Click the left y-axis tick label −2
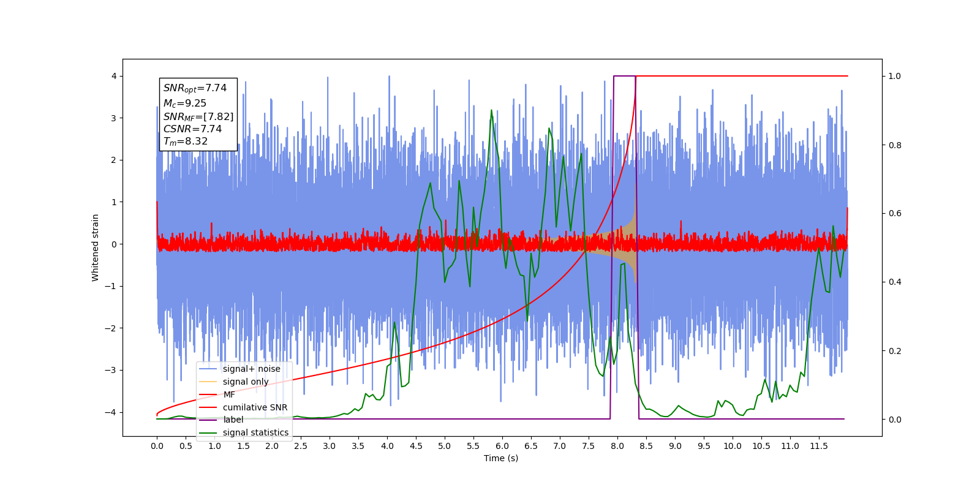 coord(110,328)
